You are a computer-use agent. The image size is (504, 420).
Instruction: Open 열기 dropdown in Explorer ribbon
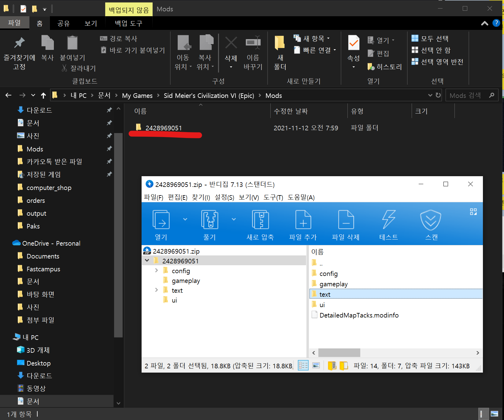click(381, 40)
